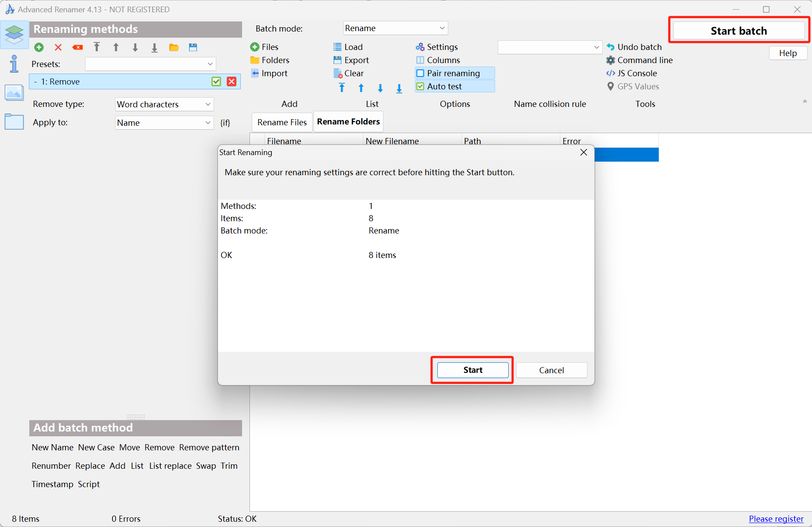Open the Apply to dropdown
812x527 pixels.
coord(164,123)
